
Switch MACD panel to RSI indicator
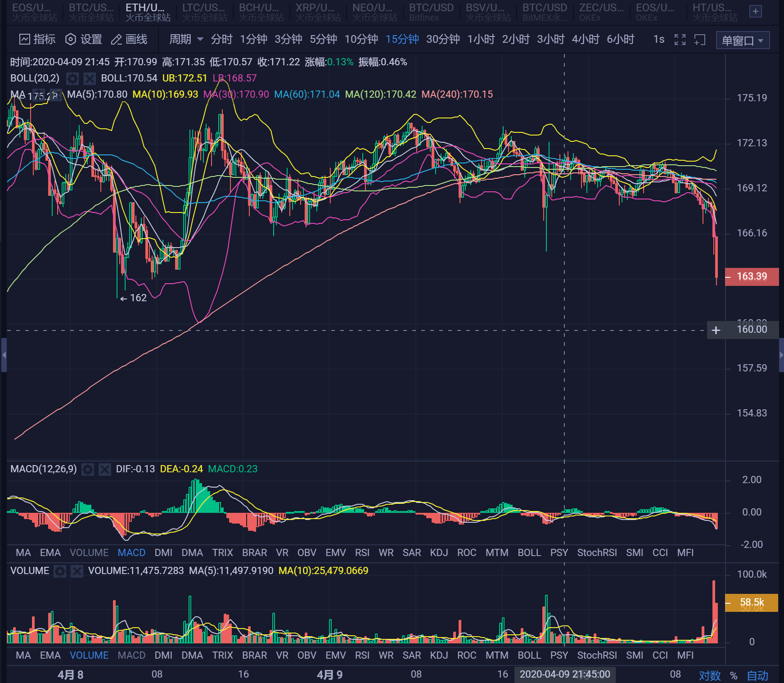pyautogui.click(x=362, y=553)
